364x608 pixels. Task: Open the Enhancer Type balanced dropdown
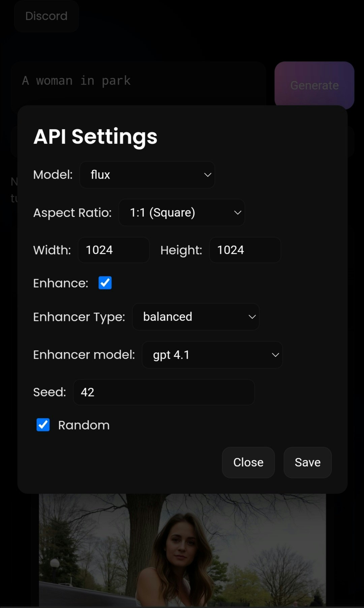(x=196, y=317)
